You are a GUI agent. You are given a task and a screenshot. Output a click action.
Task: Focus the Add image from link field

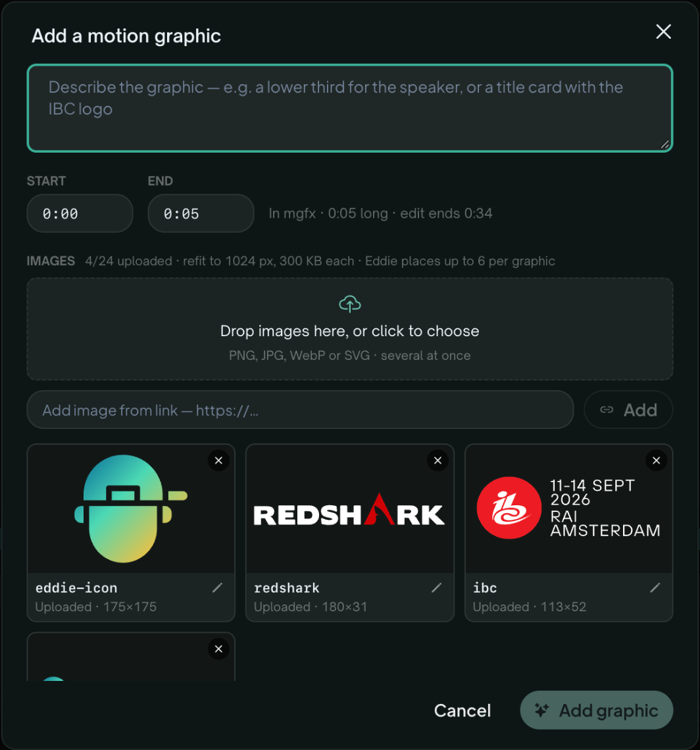pyautogui.click(x=300, y=410)
